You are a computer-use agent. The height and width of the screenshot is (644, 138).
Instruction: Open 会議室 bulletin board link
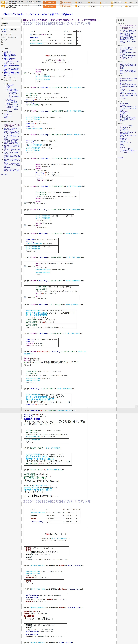(8, 88)
